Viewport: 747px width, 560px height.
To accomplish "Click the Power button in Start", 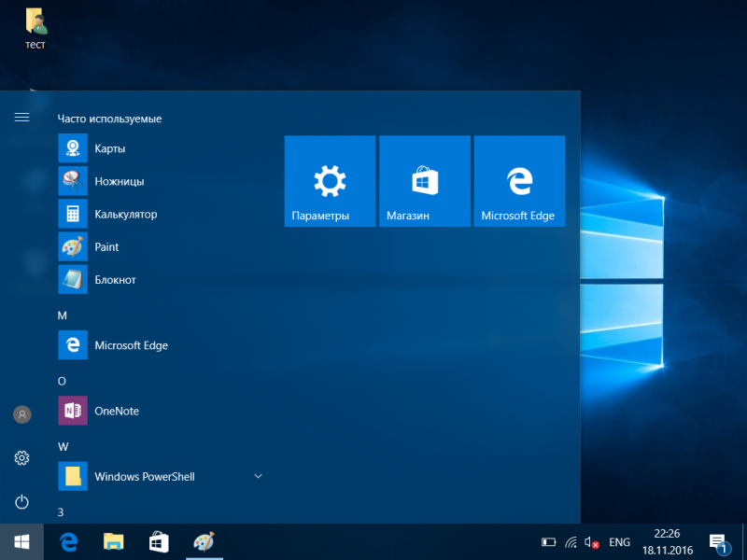I will [x=21, y=502].
